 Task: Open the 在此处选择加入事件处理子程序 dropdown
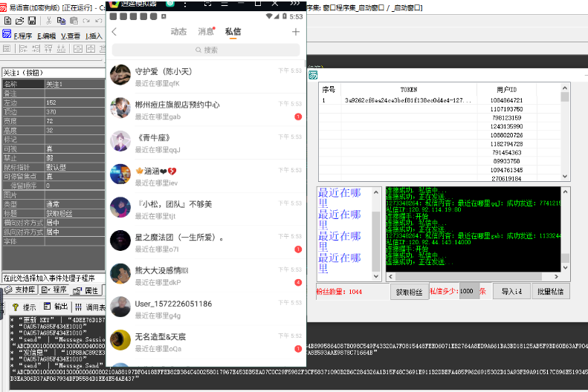54,278
